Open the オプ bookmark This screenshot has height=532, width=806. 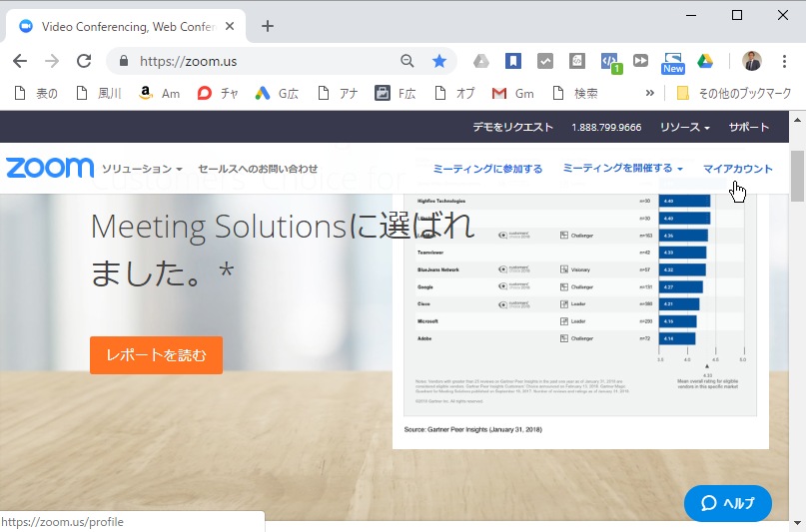[x=454, y=93]
